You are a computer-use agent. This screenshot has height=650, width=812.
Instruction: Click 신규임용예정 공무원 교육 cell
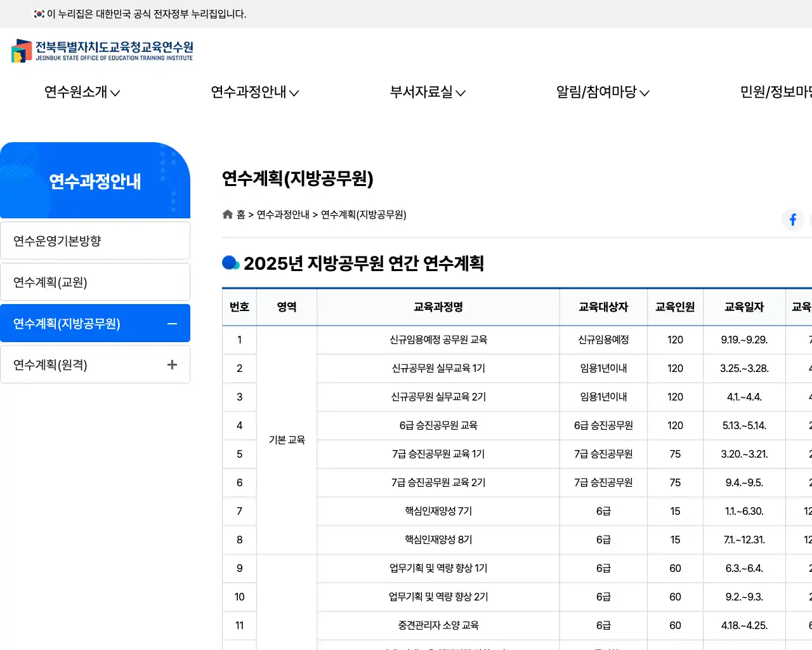(438, 340)
